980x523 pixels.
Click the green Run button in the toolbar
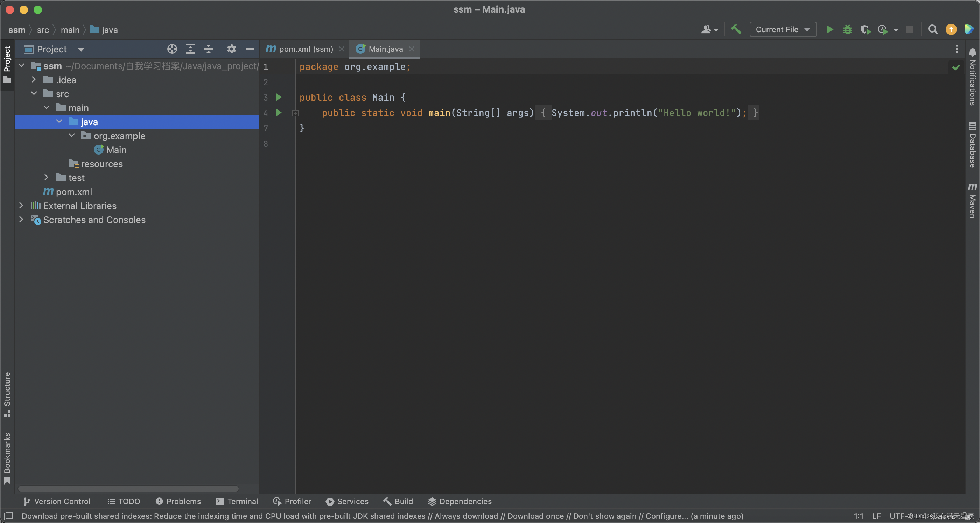click(x=829, y=29)
